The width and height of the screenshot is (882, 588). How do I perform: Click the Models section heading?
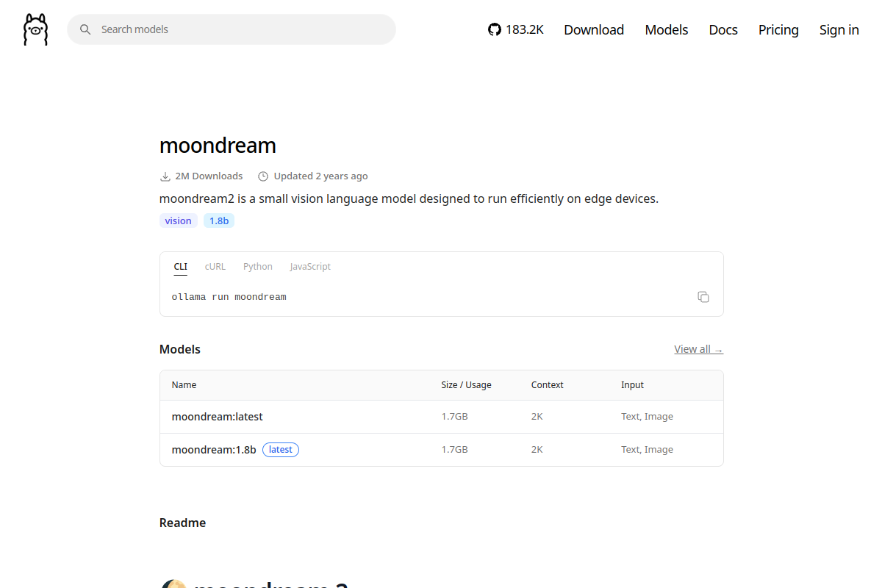coord(180,349)
